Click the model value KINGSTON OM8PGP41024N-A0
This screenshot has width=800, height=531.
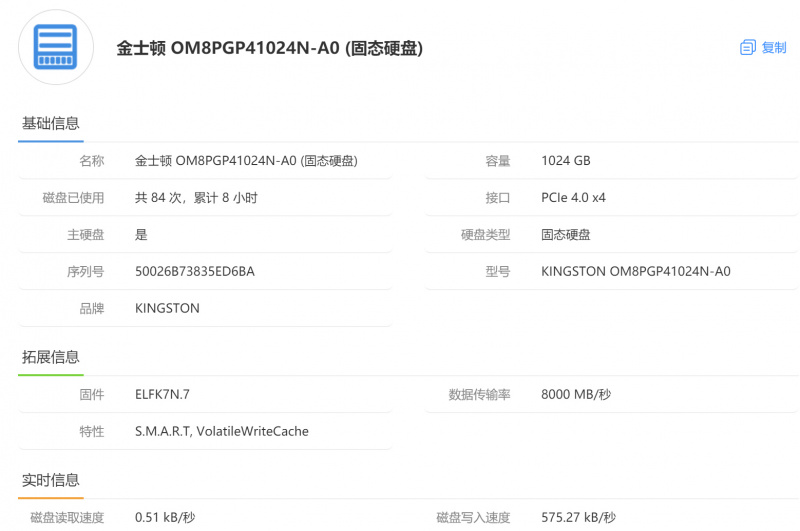[x=636, y=271]
